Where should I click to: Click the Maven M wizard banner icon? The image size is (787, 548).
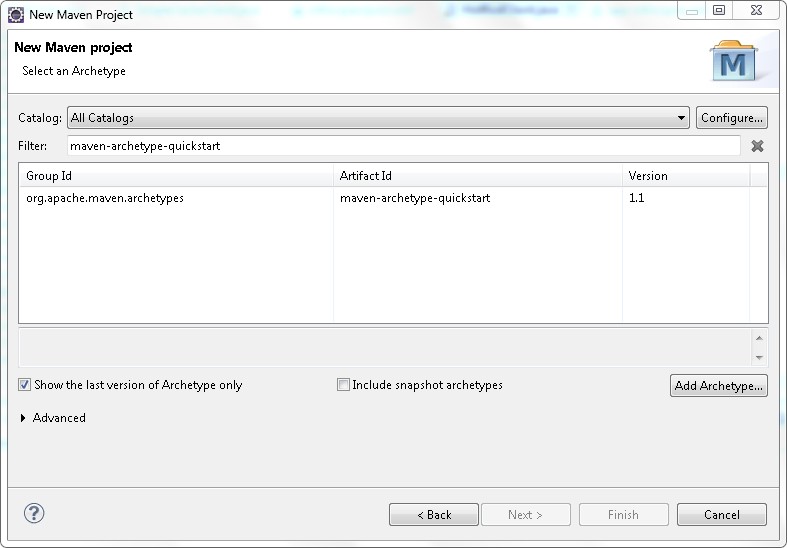[734, 62]
